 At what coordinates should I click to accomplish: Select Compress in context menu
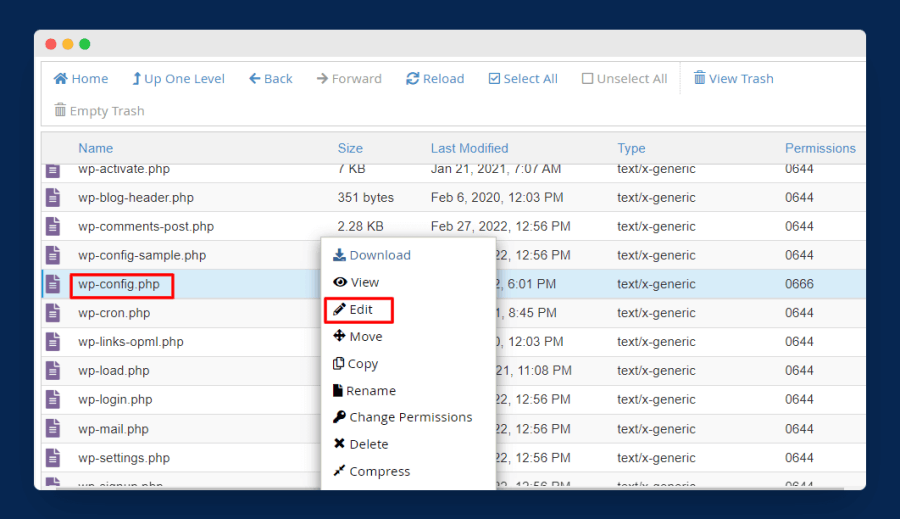371,471
